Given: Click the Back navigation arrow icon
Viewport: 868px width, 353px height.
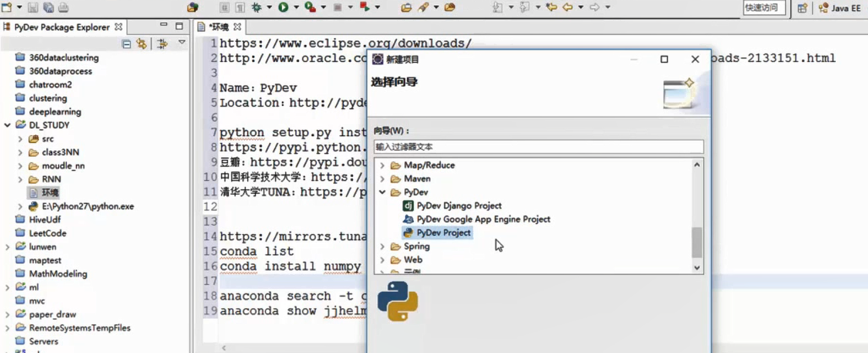Looking at the screenshot, I should point(567,7).
